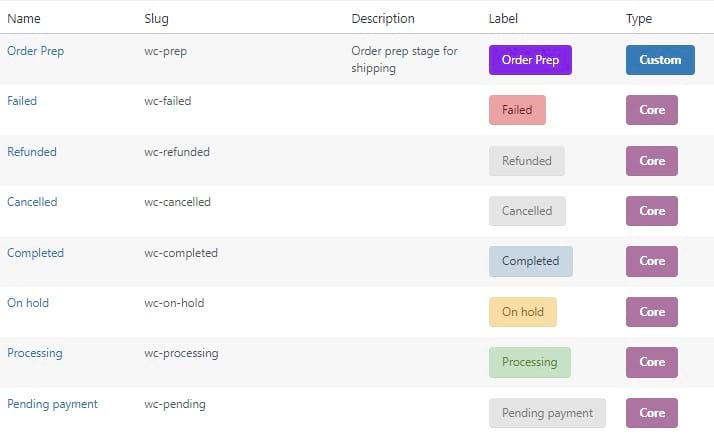Sort by the Slug column header
714x438 pixels.
coord(156,19)
